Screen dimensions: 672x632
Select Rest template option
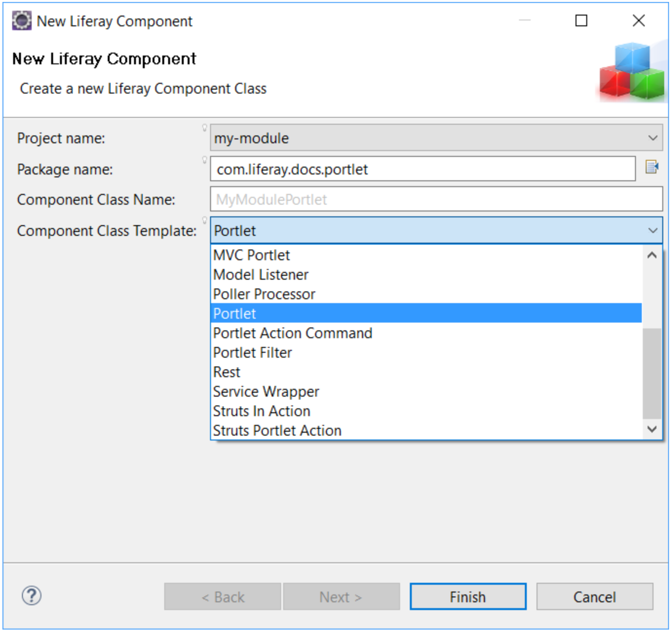pyautogui.click(x=426, y=372)
